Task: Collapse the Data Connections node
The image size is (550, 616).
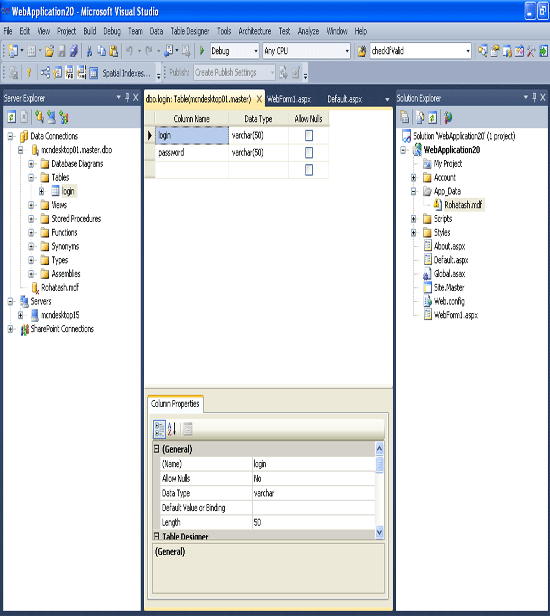Action: (11, 136)
